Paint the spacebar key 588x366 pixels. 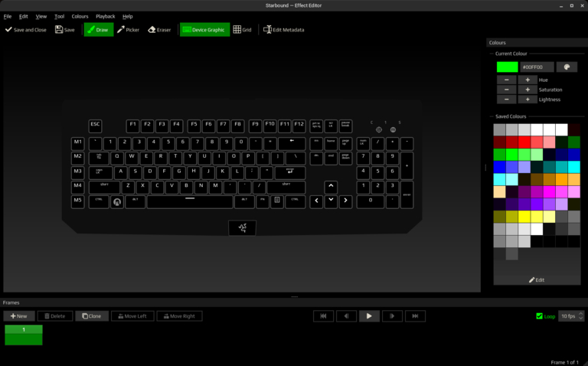[x=190, y=201]
